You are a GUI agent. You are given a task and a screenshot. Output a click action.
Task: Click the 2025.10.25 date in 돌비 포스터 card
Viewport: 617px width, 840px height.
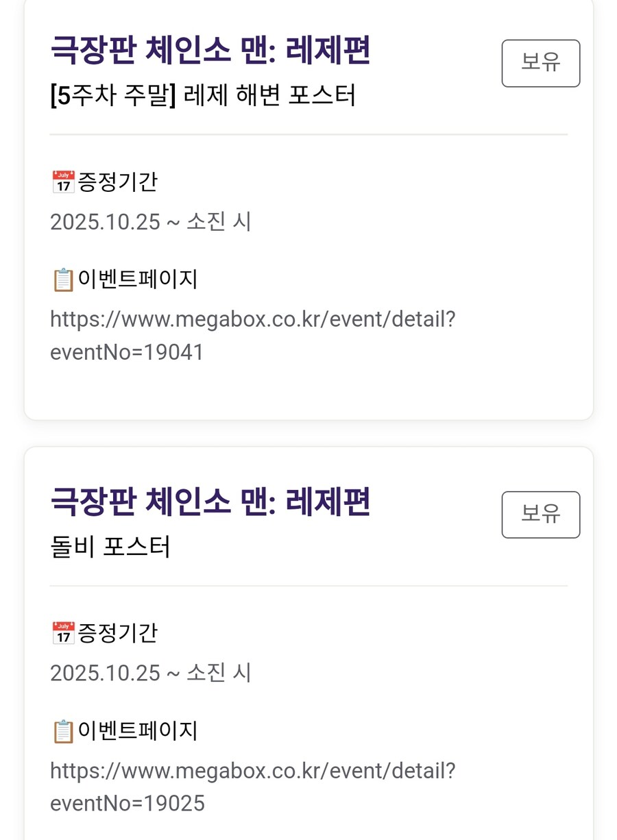coord(105,673)
